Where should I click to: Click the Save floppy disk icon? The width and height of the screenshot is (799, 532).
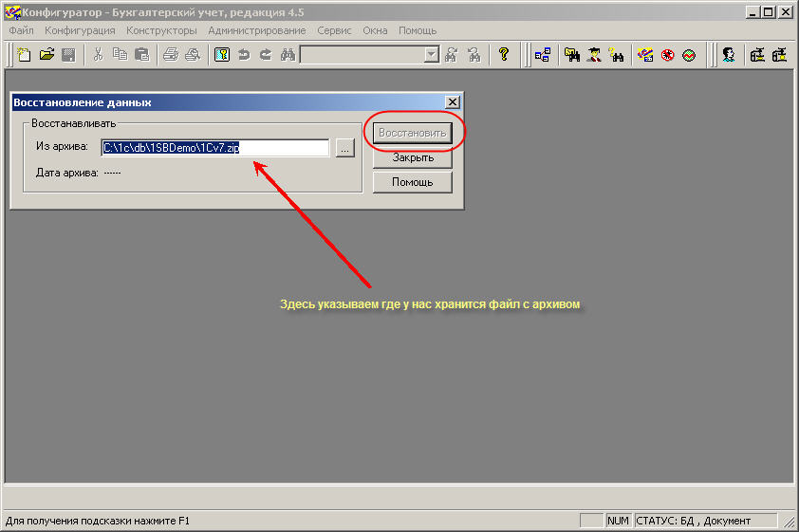click(x=68, y=54)
